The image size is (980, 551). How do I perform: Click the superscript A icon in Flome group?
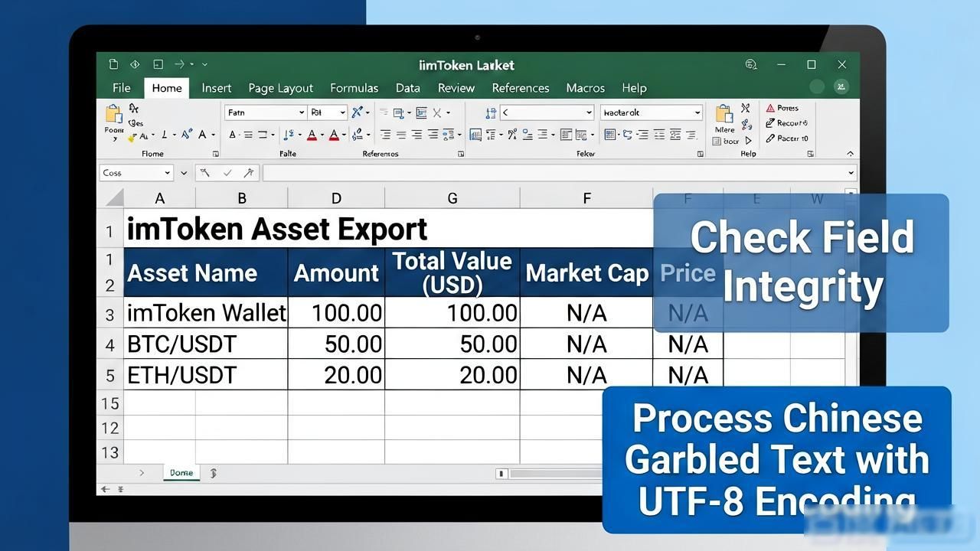point(185,135)
